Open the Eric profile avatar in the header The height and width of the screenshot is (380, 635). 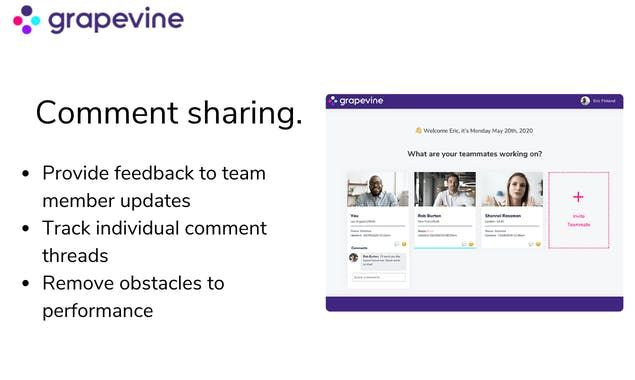click(x=585, y=100)
